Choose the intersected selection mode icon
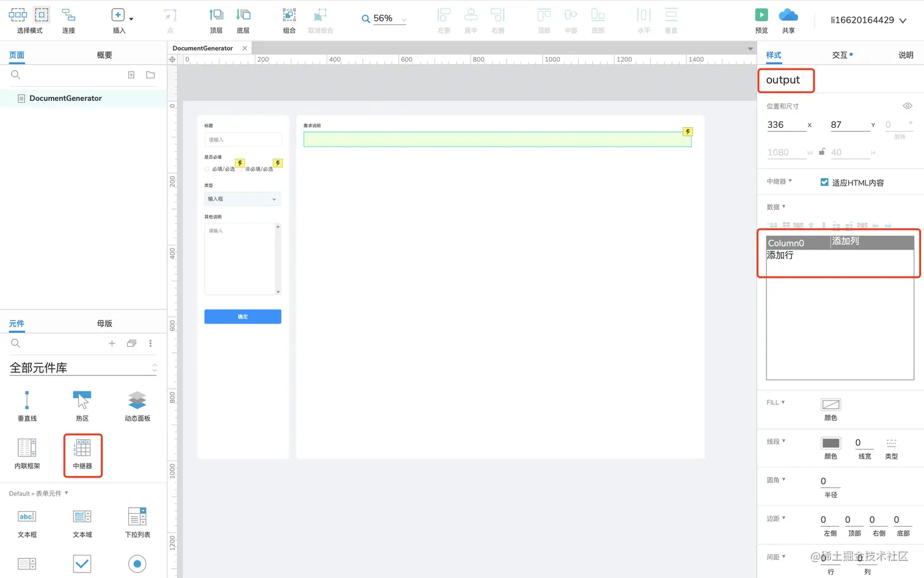The image size is (924, 578). point(18,15)
